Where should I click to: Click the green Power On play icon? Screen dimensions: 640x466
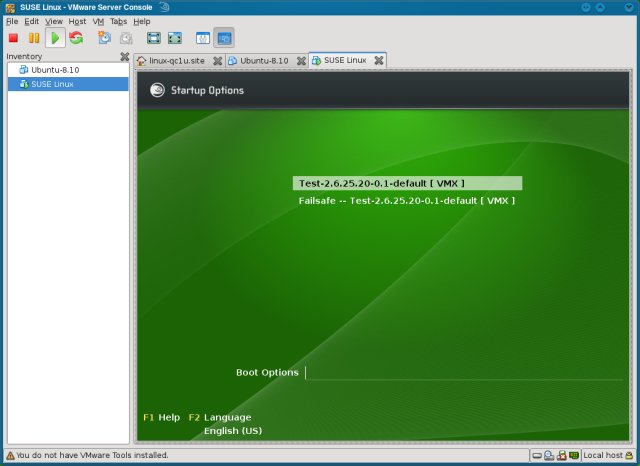click(x=55, y=38)
